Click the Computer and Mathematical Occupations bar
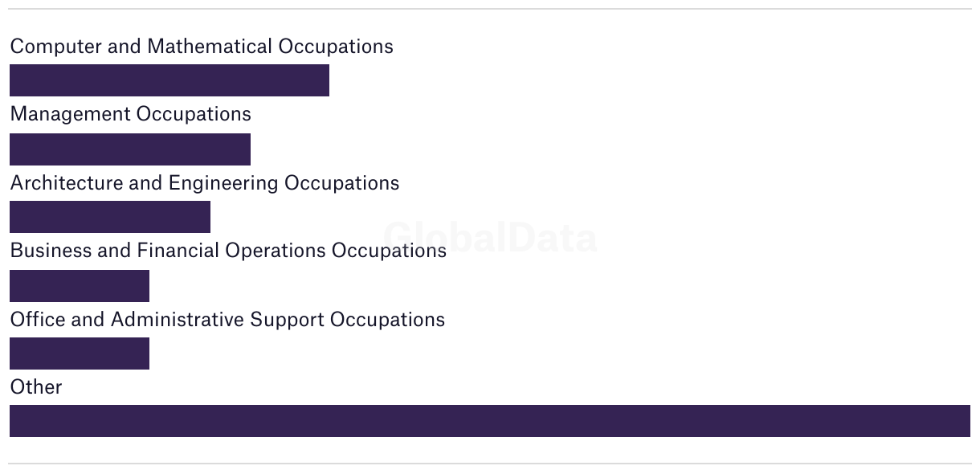980x474 pixels. pyautogui.click(x=169, y=80)
